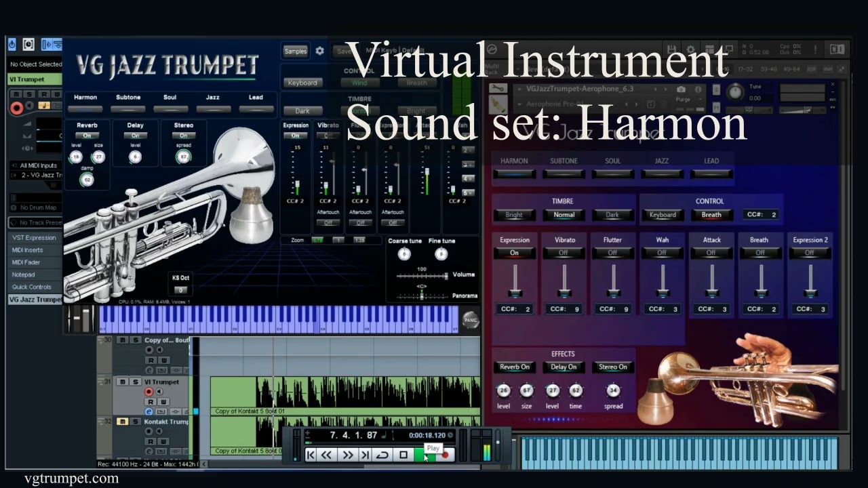Open the MIDI Fader inspector tab
The image size is (868, 488).
[x=35, y=262]
